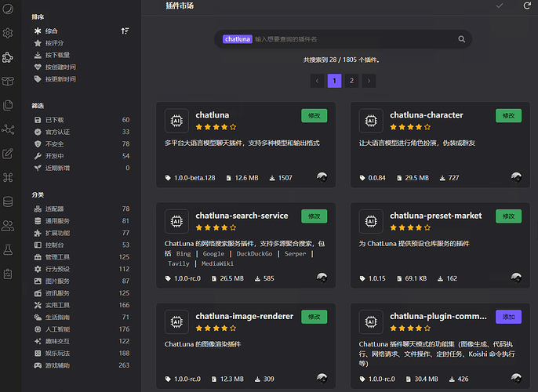Click author avatar on chatluna card
The image size is (538, 392).
(322, 177)
